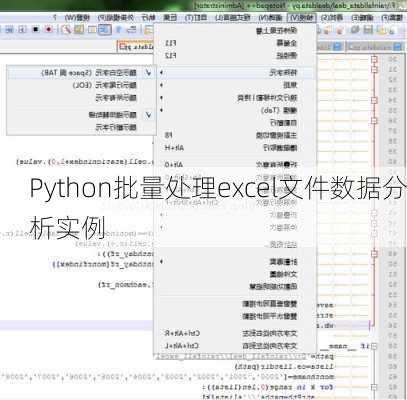Uncheck 显示空白字符 (Space 与 TAB) in the submenu
Screen dimensions: 407x400
[x=81, y=72]
